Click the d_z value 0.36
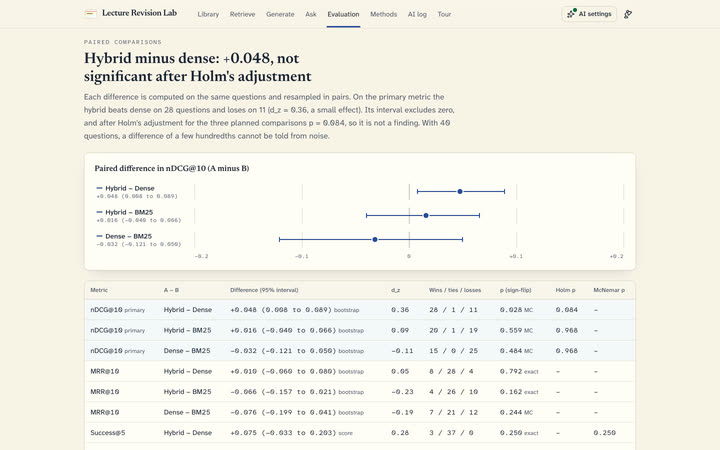Screen dimensions: 720x450 pos(400,310)
